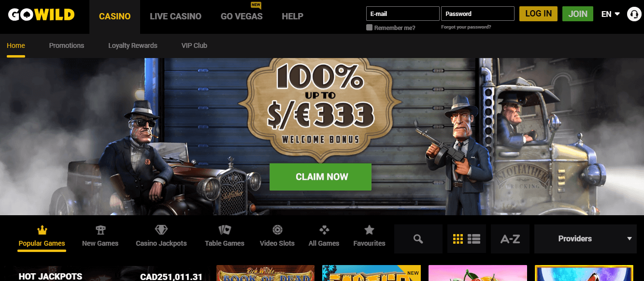The width and height of the screenshot is (644, 281).
Task: View Favourites star category
Action: (369, 237)
